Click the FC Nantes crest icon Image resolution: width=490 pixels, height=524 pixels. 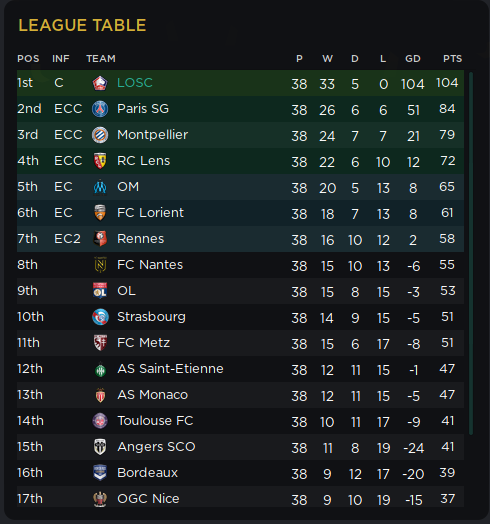click(100, 265)
